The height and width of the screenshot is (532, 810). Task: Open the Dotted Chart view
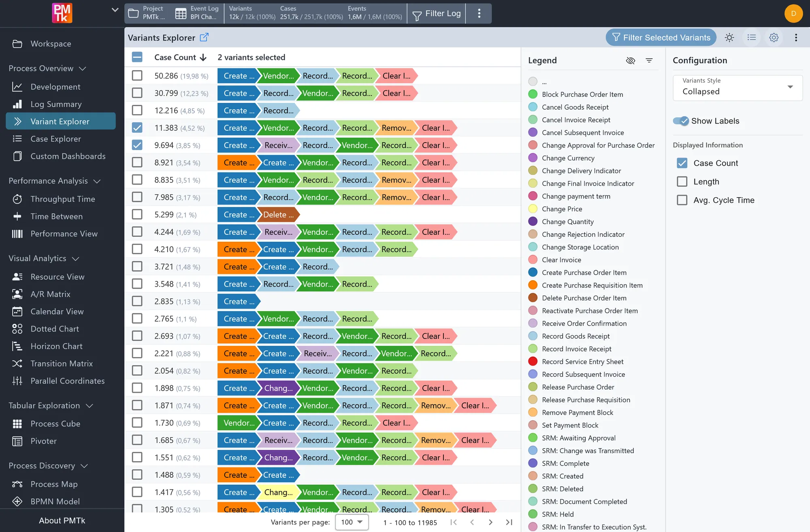[55, 329]
